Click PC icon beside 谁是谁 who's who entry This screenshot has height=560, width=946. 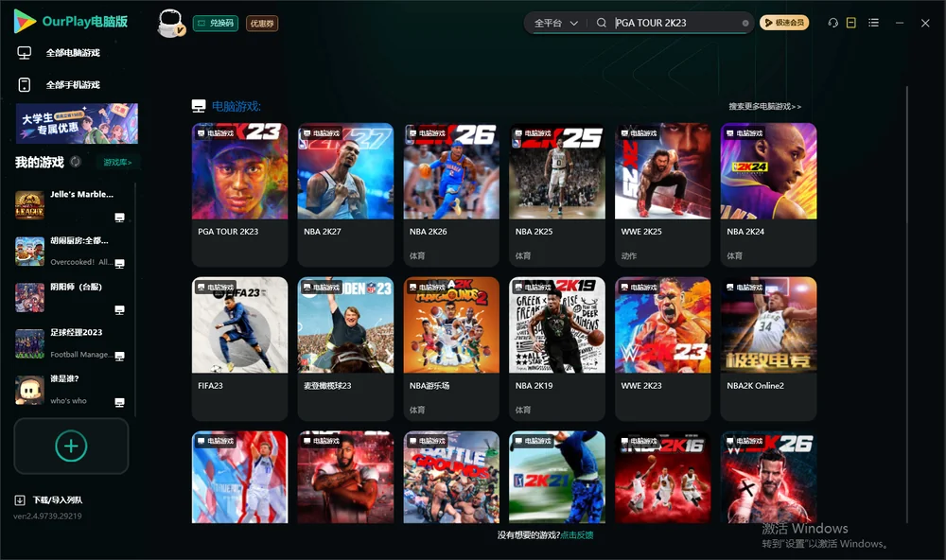(x=119, y=403)
